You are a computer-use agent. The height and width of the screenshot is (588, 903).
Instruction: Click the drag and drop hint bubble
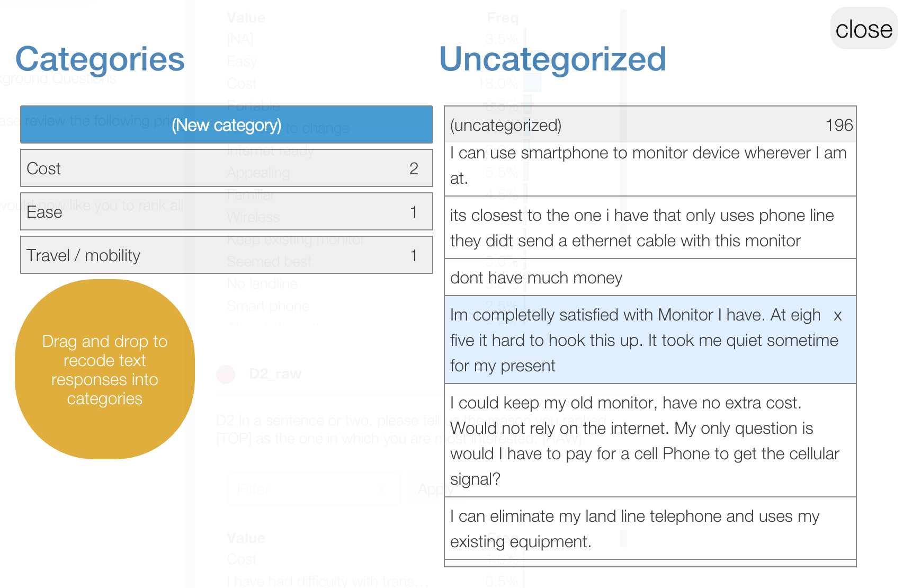105,370
